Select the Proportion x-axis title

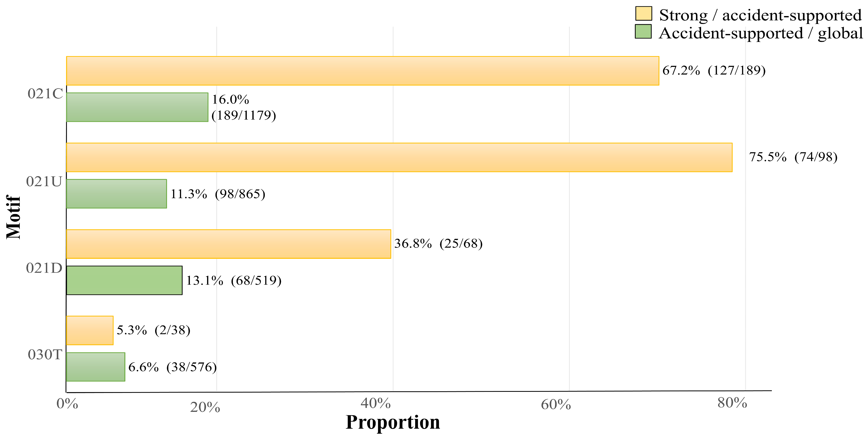tap(393, 422)
